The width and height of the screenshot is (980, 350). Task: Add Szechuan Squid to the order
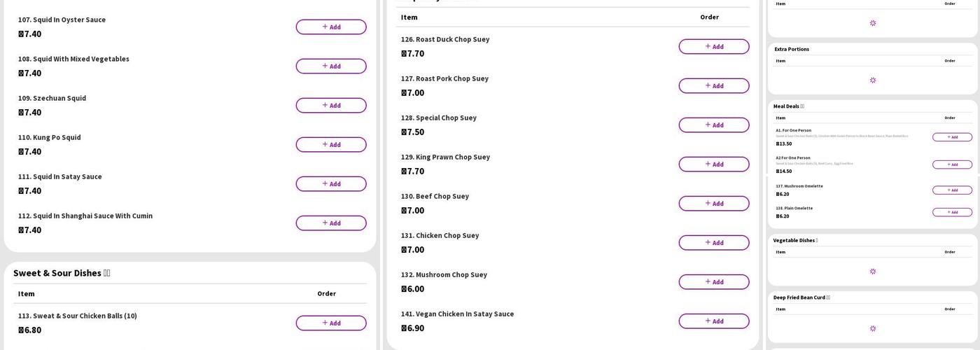330,106
